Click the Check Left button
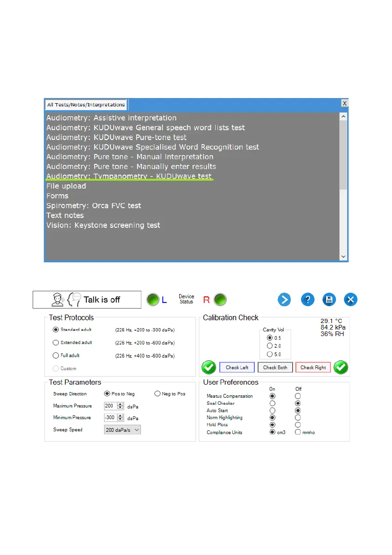The width and height of the screenshot is (392, 555). [237, 367]
